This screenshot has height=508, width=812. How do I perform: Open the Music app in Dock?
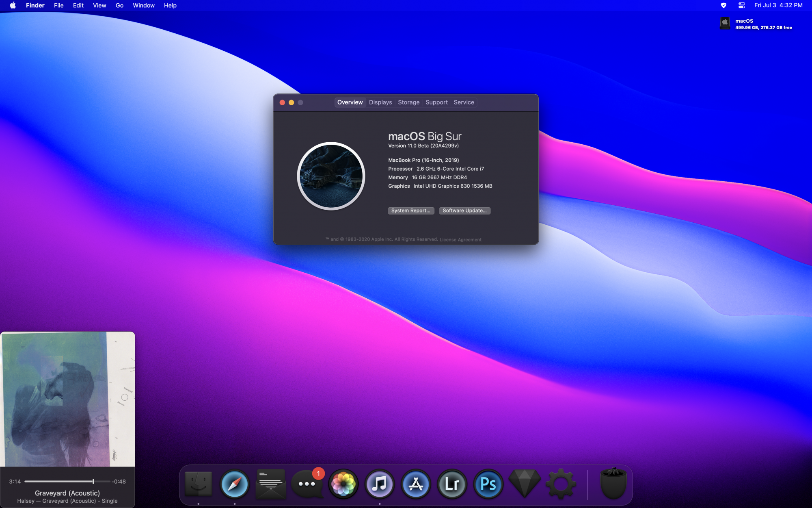tap(380, 484)
